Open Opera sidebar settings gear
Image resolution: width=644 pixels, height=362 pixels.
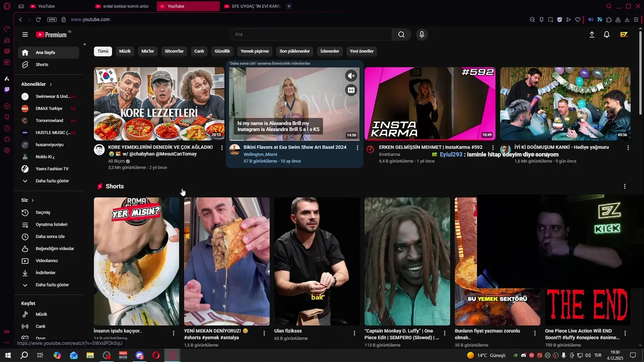pos(7,150)
